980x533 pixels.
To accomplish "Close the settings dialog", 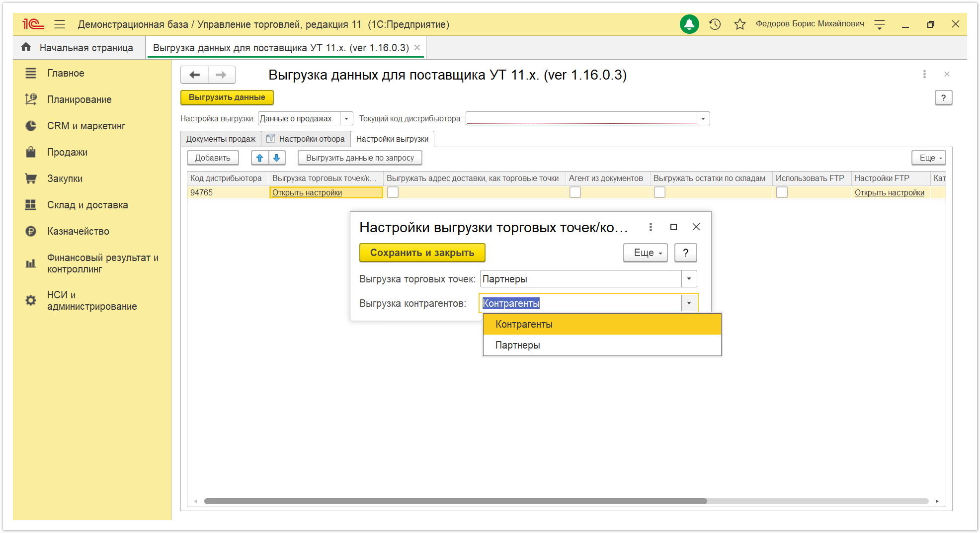I will (696, 227).
